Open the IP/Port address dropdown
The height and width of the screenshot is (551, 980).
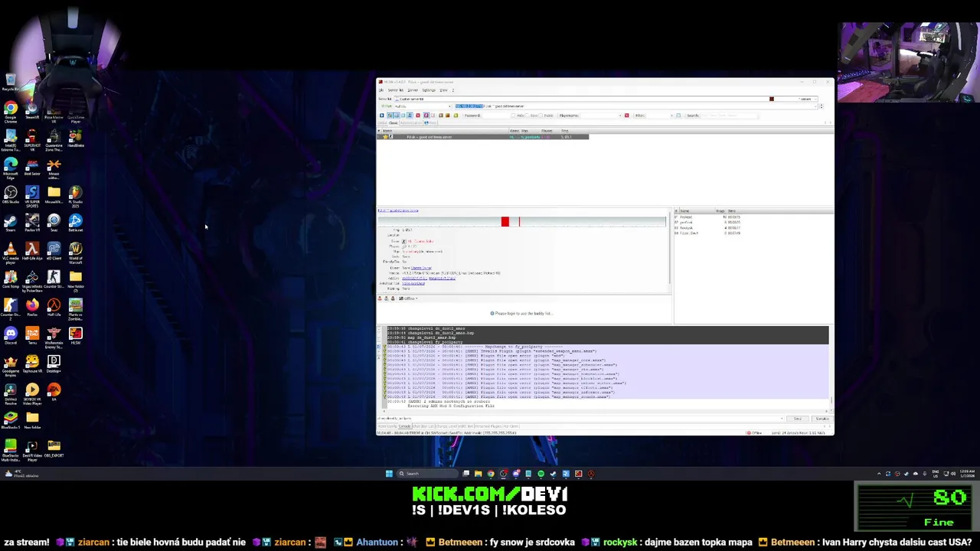tap(816, 106)
